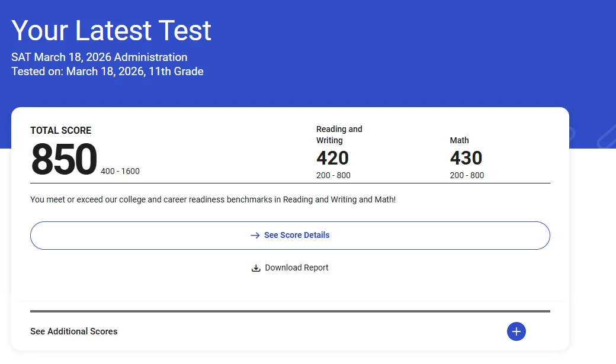Viewport: 616px width, 364px height.
Task: Click the 200 - 800 range under Reading and Writing
Action: (x=333, y=175)
